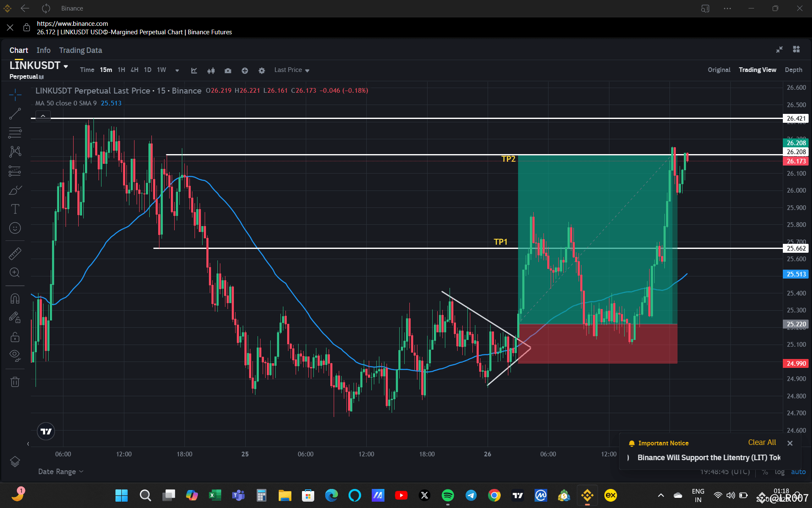Set the interval to 1H

(x=121, y=70)
